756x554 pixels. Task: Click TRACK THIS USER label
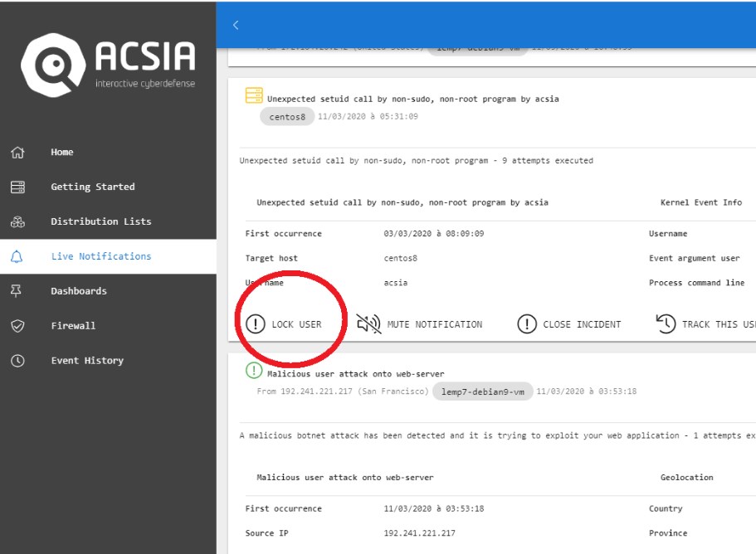(x=719, y=324)
